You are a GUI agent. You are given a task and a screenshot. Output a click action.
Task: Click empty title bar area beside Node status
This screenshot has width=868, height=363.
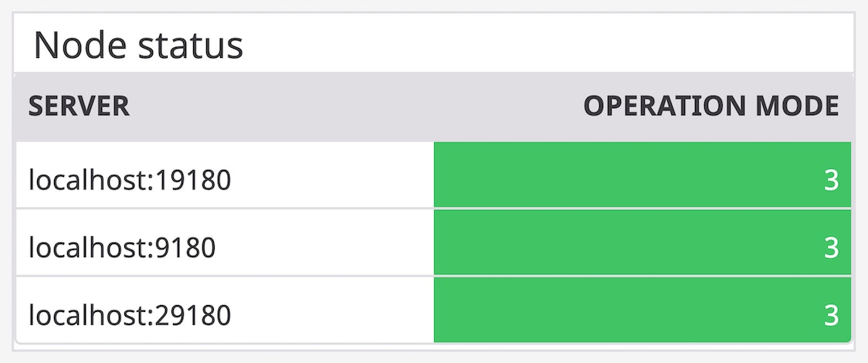pos(541,46)
